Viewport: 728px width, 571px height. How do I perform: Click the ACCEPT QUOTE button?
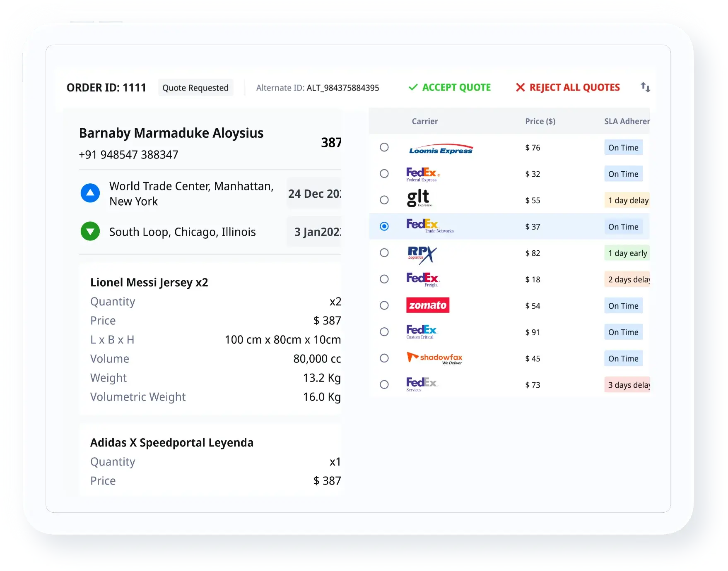[449, 87]
